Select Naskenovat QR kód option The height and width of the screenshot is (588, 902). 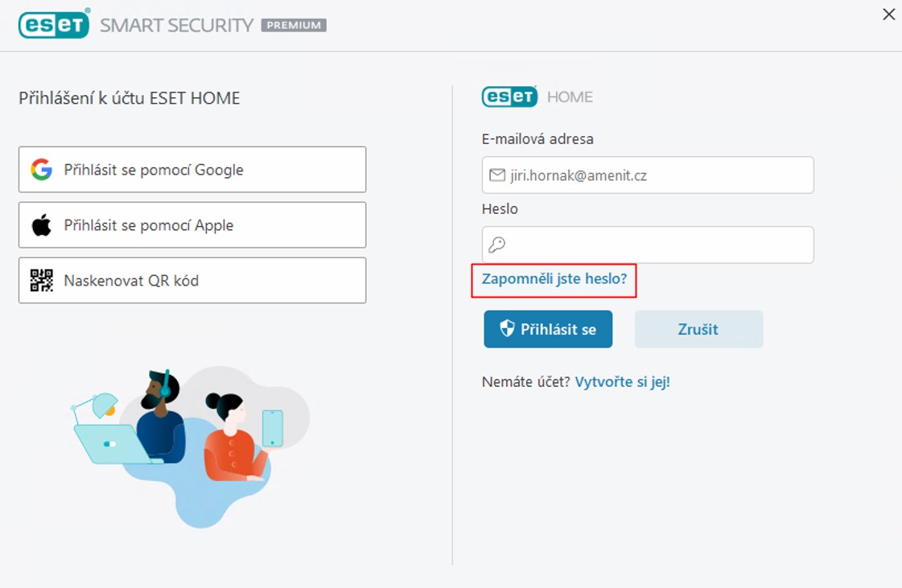pos(192,280)
